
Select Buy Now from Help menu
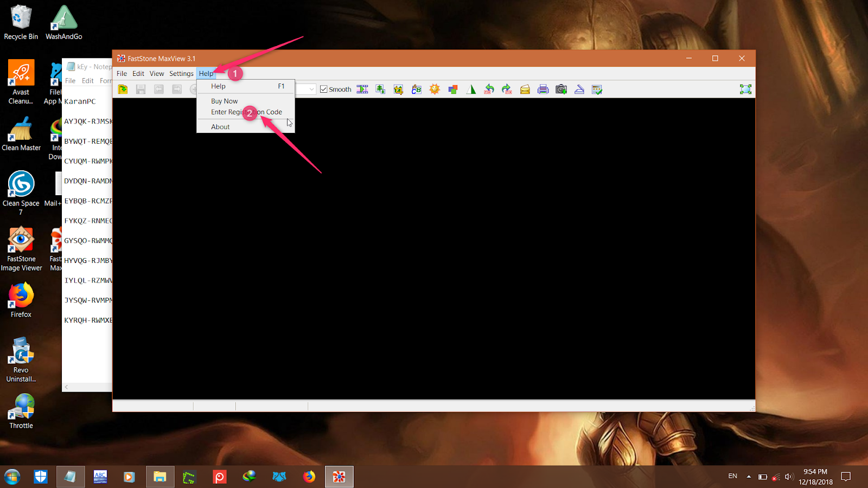coord(246,101)
